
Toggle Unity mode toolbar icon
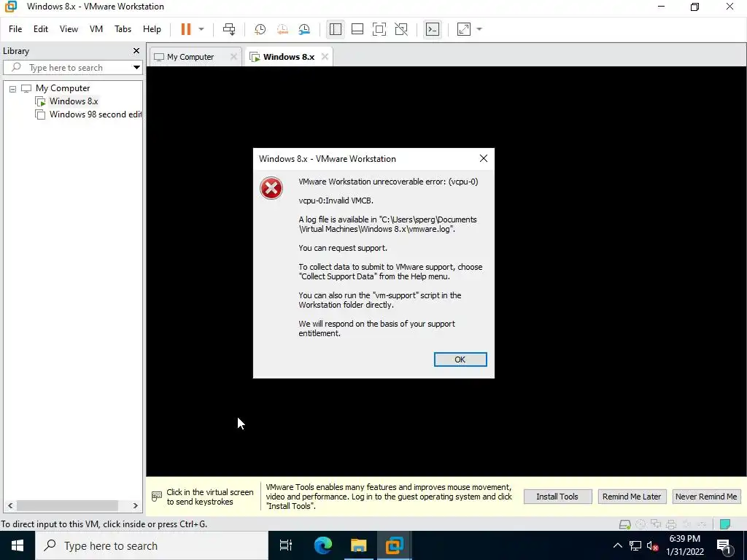click(401, 29)
